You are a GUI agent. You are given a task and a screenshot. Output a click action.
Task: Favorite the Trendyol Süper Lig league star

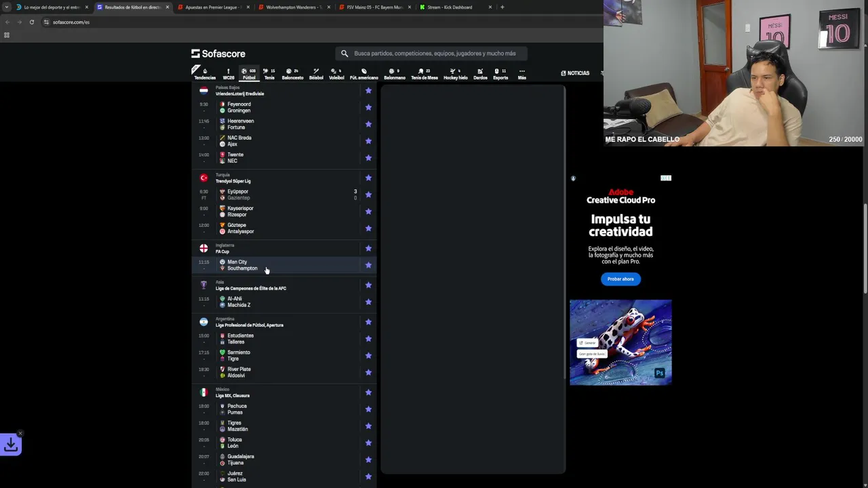pos(368,178)
